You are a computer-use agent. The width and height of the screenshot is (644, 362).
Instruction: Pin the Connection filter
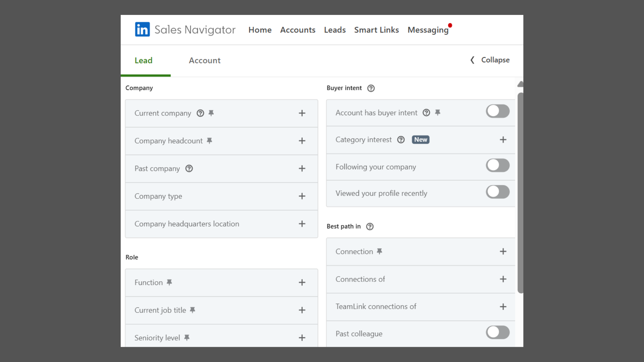[x=380, y=251]
